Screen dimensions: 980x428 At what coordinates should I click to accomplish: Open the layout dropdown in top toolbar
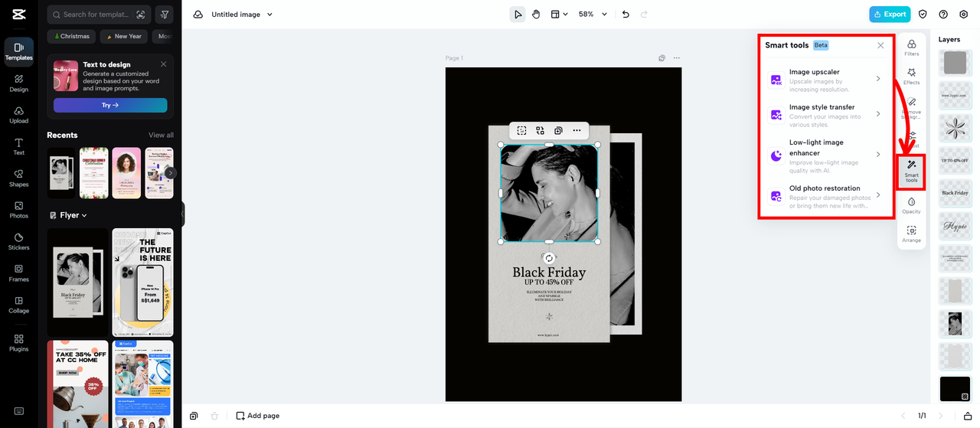point(559,15)
